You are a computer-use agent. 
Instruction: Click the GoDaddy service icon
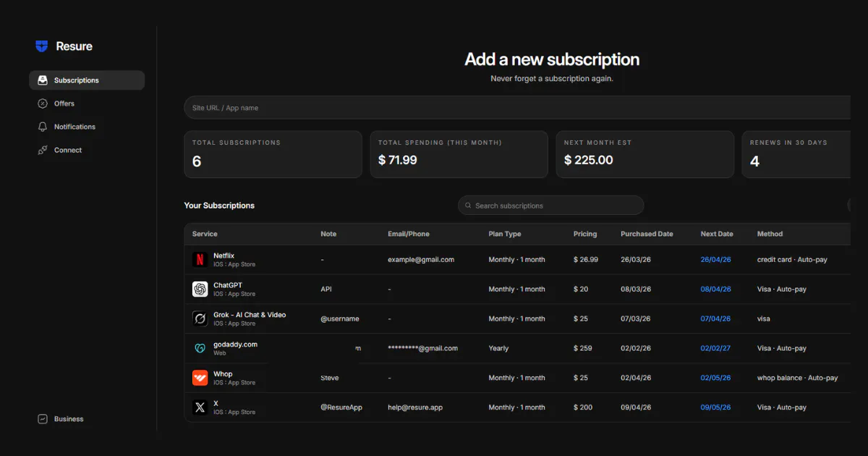(x=200, y=348)
